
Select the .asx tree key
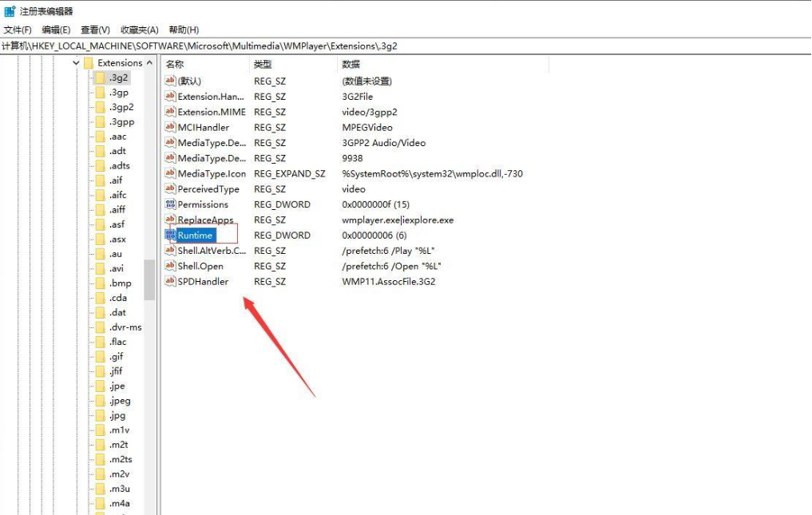point(117,240)
